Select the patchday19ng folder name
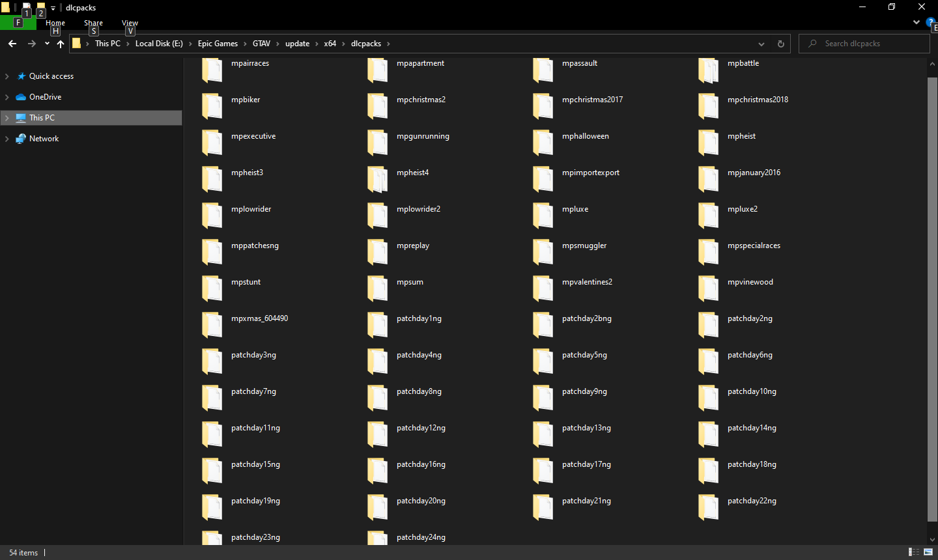938x560 pixels. 255,501
